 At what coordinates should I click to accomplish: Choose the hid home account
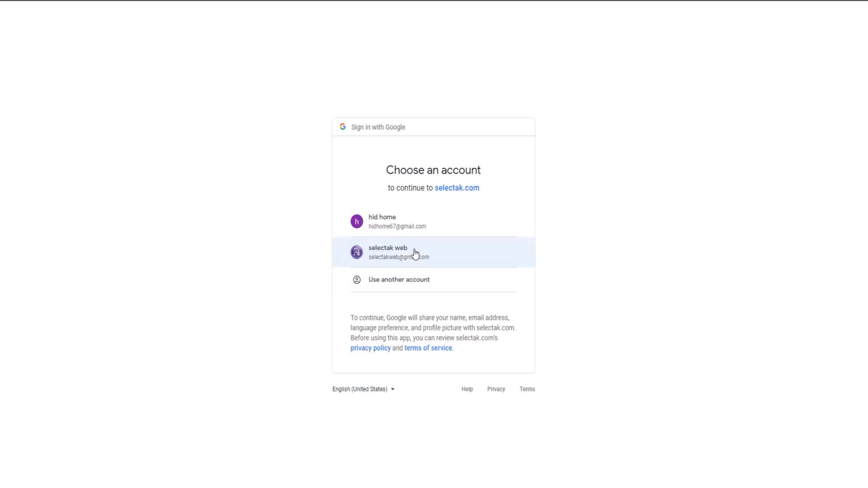434,221
